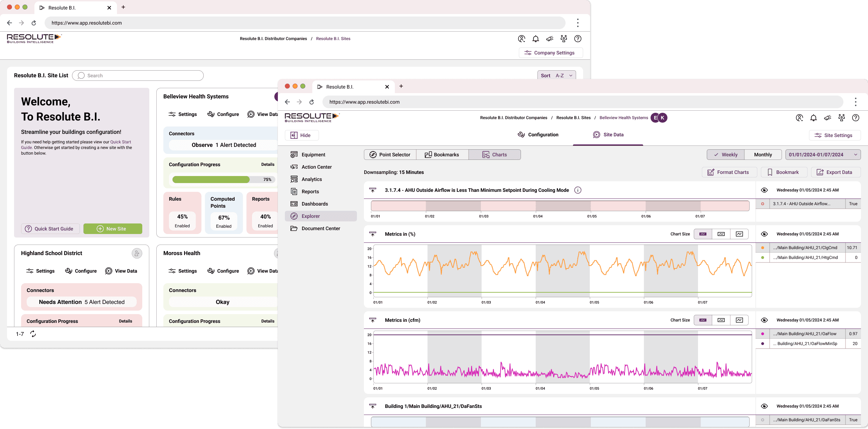Viewport: 868px width, 429px height.
Task: Click refresh icon next to 1-7 pager
Action: click(33, 334)
